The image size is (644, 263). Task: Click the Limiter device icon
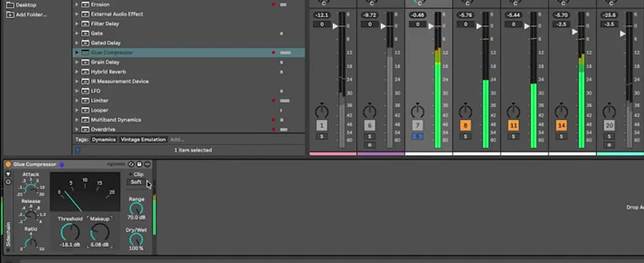tap(86, 100)
